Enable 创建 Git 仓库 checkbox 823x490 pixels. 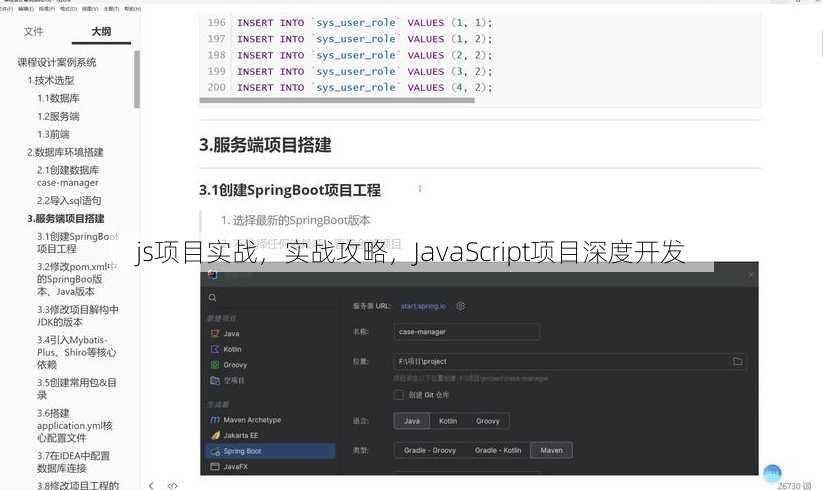point(398,395)
